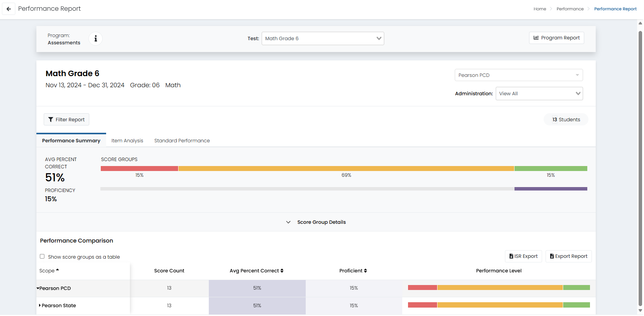
Task: Open the Pearson PCD dropdown
Action: (x=519, y=75)
